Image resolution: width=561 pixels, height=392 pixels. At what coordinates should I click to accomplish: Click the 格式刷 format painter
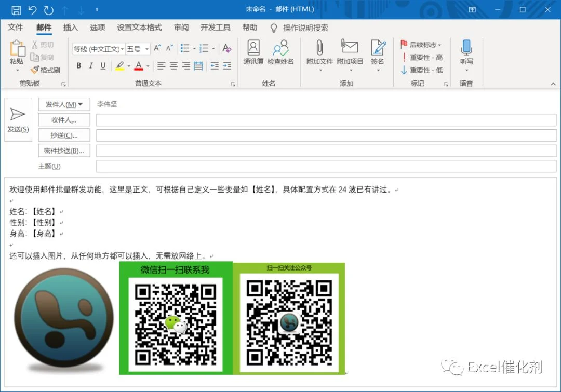point(45,70)
